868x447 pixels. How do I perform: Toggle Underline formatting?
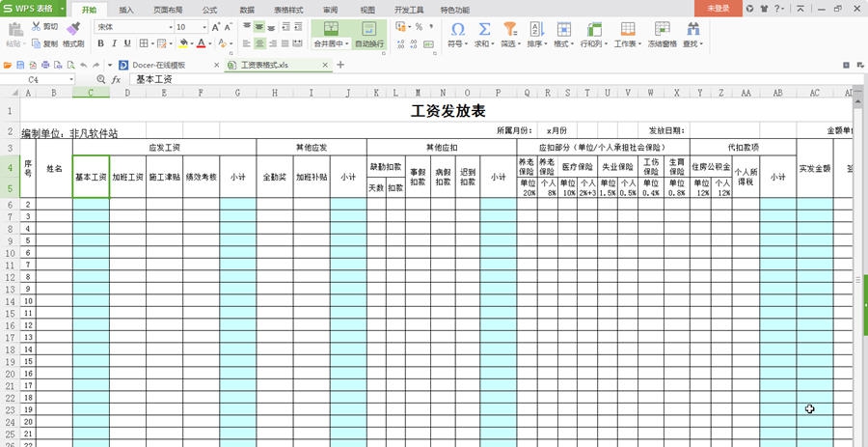coord(127,43)
